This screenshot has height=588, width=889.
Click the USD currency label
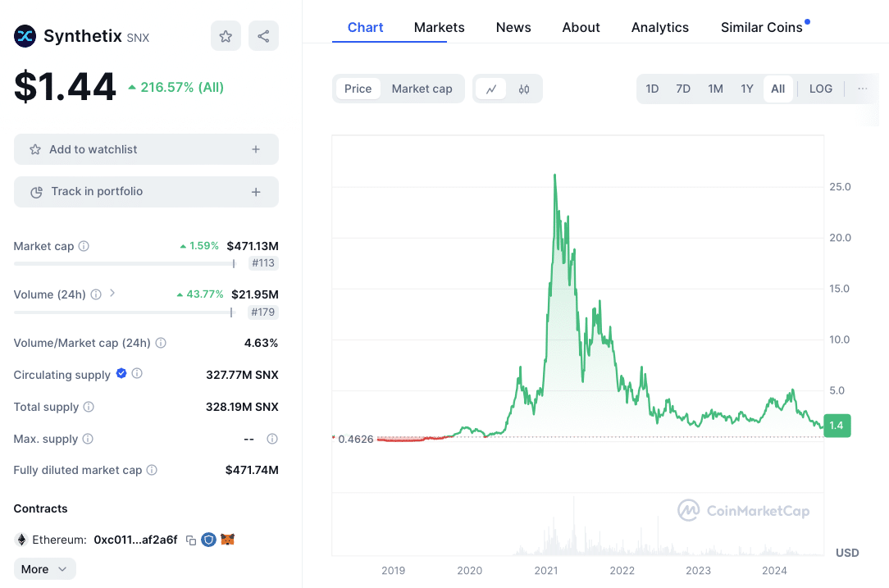[x=847, y=553]
